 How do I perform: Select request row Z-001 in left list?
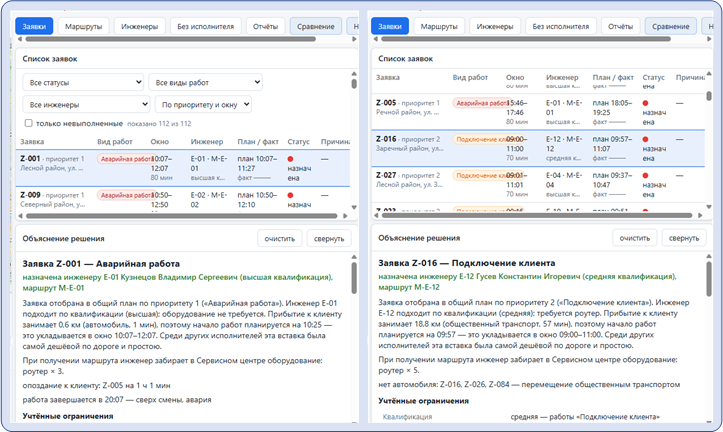183,168
